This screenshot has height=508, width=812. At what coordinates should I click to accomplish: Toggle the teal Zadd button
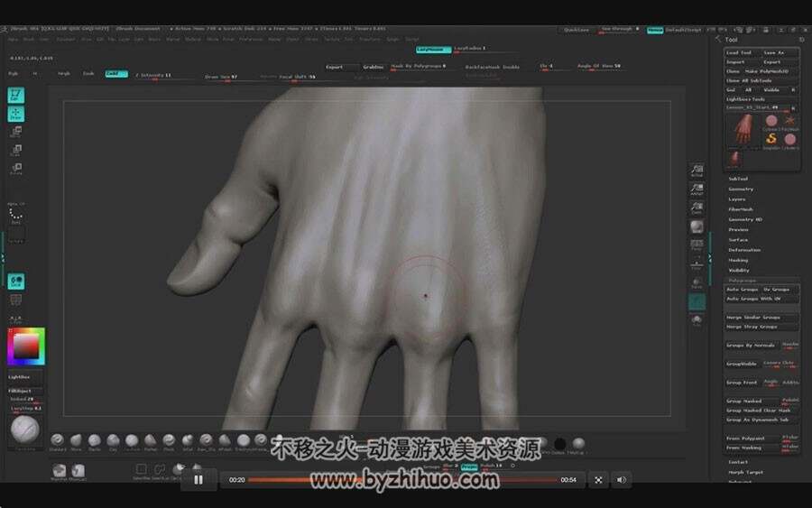(116, 73)
